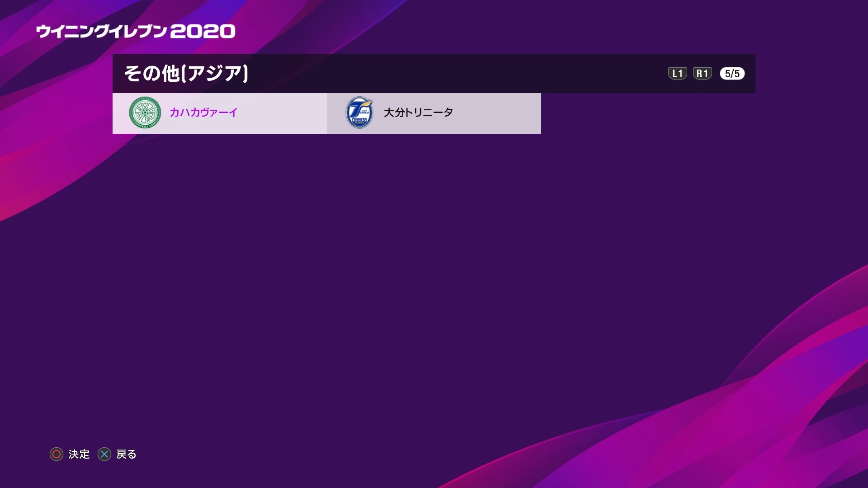Image resolution: width=868 pixels, height=488 pixels.
Task: Click the アジア text in the header
Action: coord(215,73)
